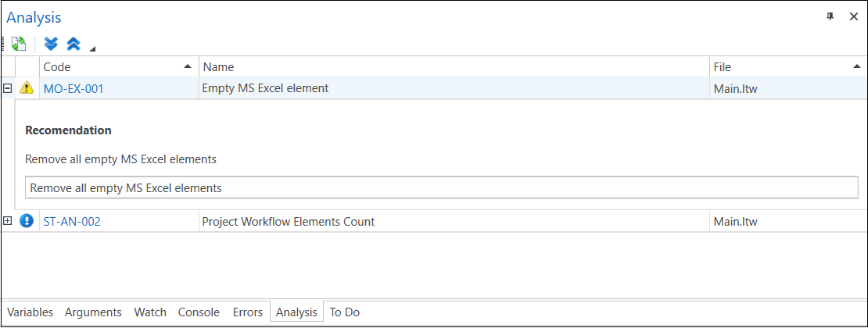Open the Errors tab
The width and height of the screenshot is (868, 328).
coord(248,312)
